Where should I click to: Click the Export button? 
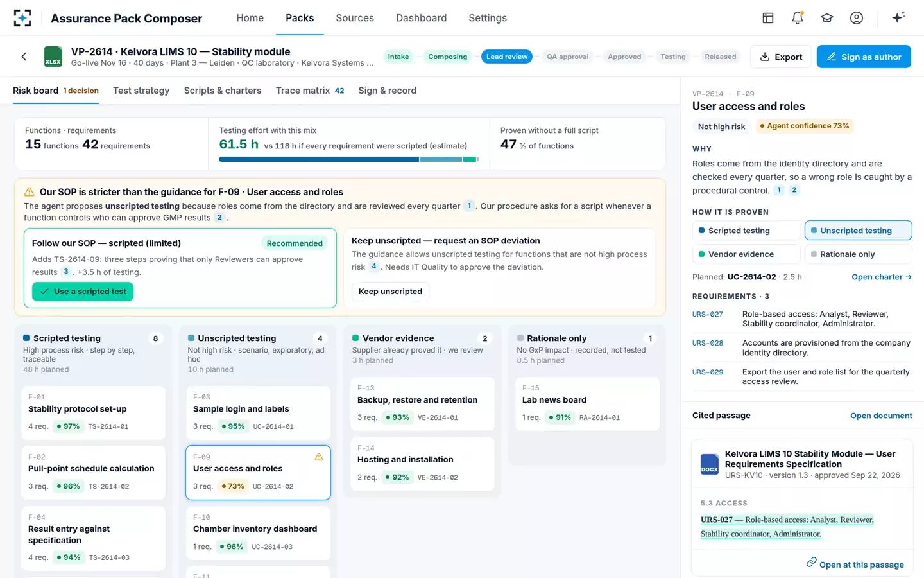[x=781, y=57]
